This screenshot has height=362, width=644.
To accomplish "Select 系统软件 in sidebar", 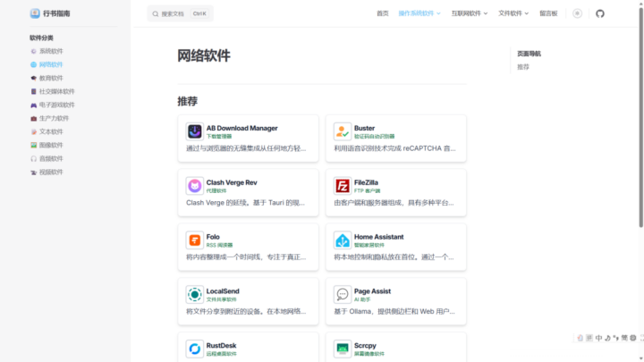I will pyautogui.click(x=51, y=51).
